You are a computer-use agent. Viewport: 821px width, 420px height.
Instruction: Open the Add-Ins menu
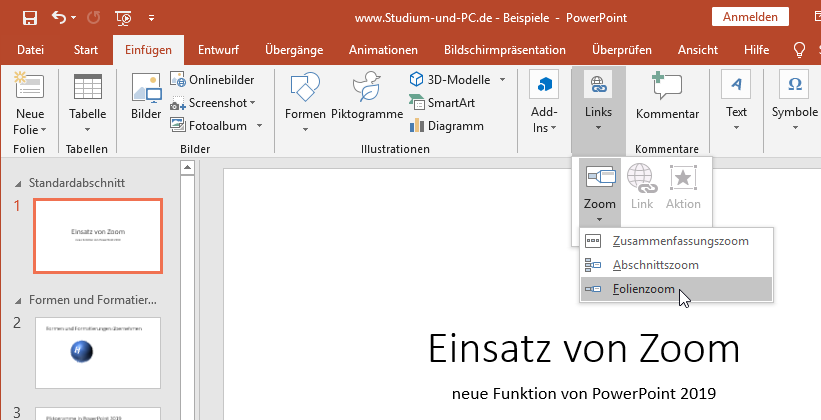point(544,101)
